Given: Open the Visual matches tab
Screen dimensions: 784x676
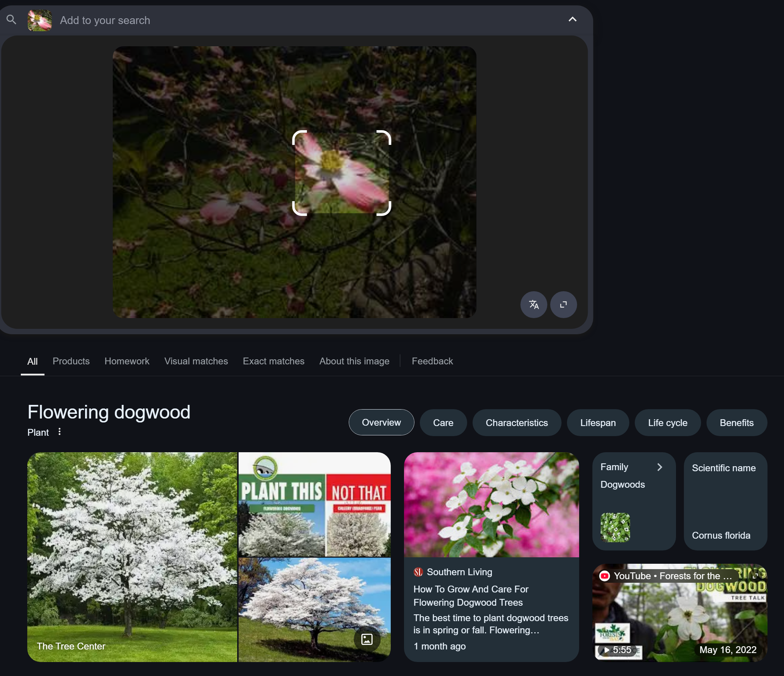Looking at the screenshot, I should (196, 361).
